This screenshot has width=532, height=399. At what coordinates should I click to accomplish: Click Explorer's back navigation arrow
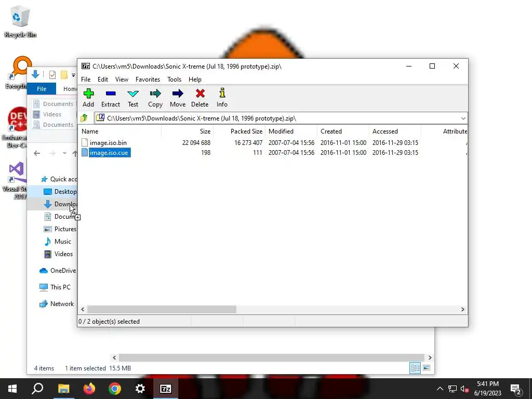[x=37, y=153]
